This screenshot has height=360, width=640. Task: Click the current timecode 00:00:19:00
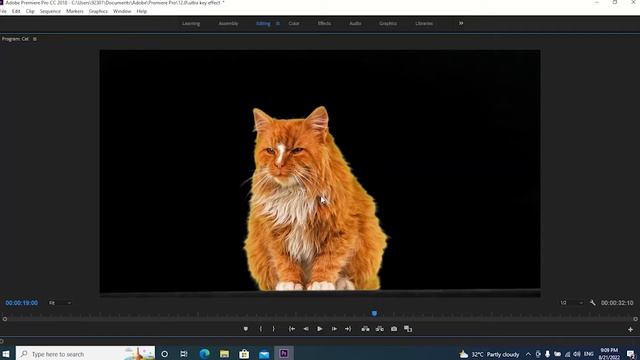point(22,303)
